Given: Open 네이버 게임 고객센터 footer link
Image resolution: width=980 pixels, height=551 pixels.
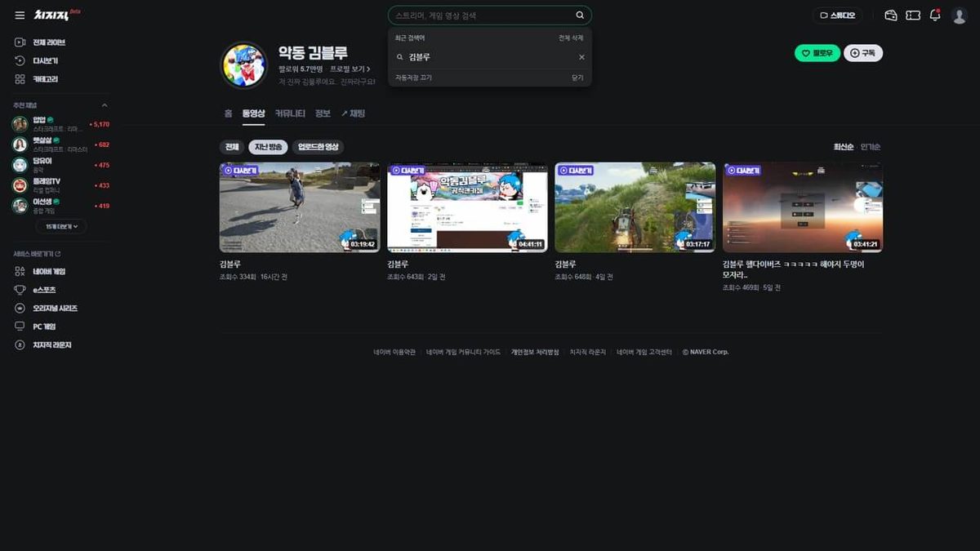Looking at the screenshot, I should click(644, 352).
